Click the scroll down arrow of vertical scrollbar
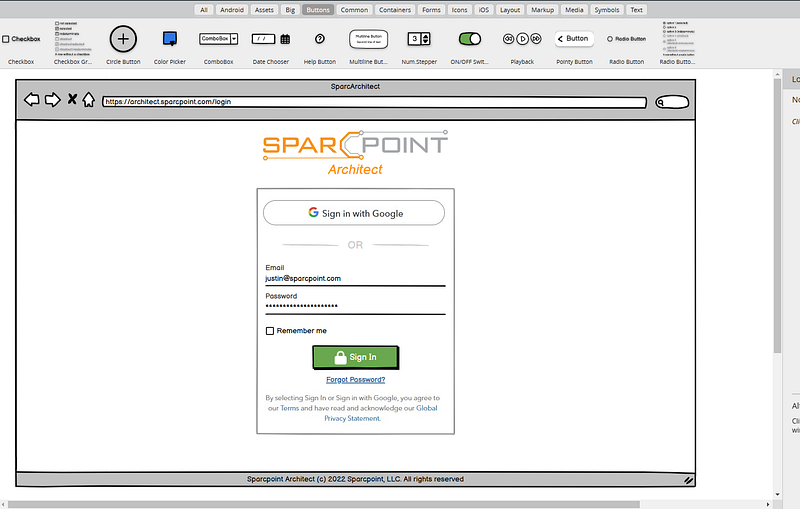The image size is (800, 509). tap(778, 494)
